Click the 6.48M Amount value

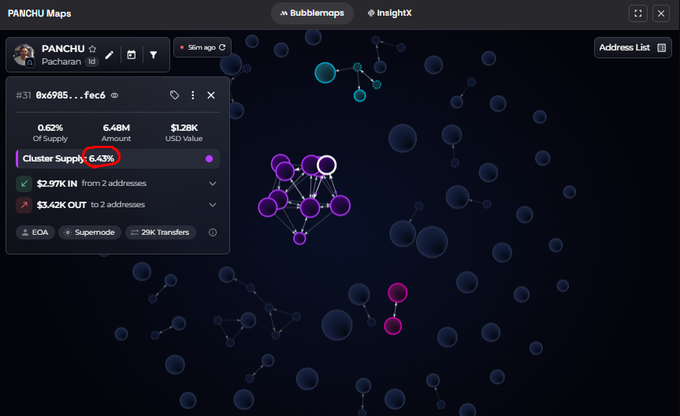click(x=116, y=128)
